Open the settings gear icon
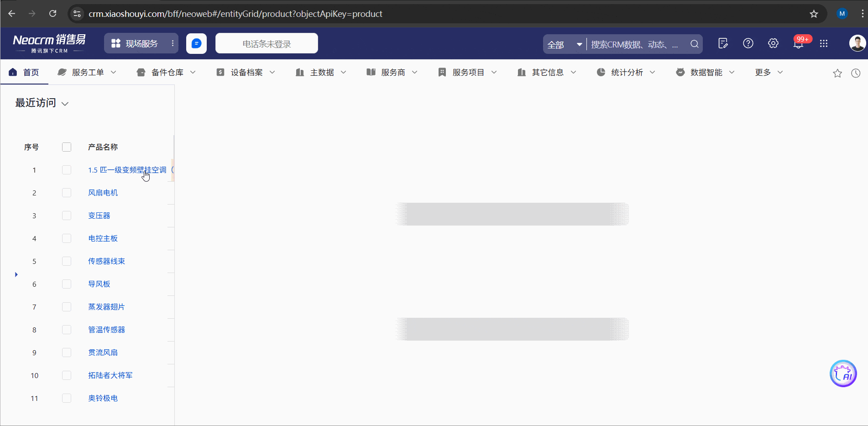The height and width of the screenshot is (426, 868). (x=773, y=43)
